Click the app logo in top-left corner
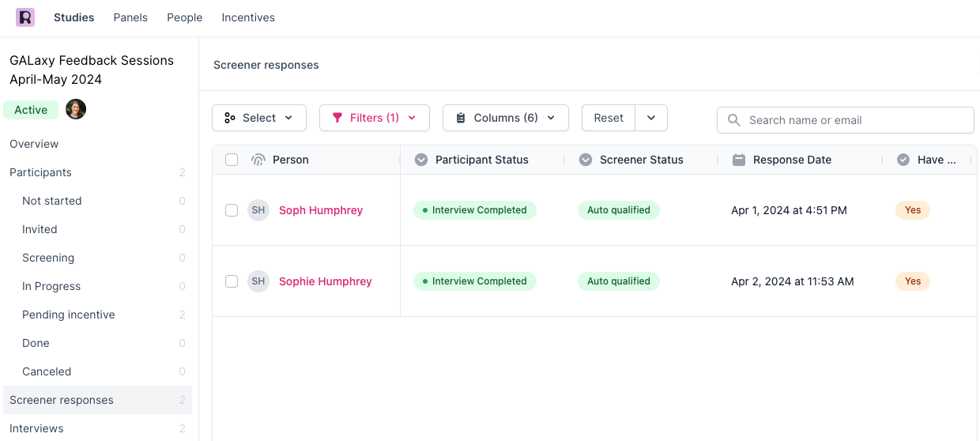Screen dimensions: 980x441 coord(25,17)
